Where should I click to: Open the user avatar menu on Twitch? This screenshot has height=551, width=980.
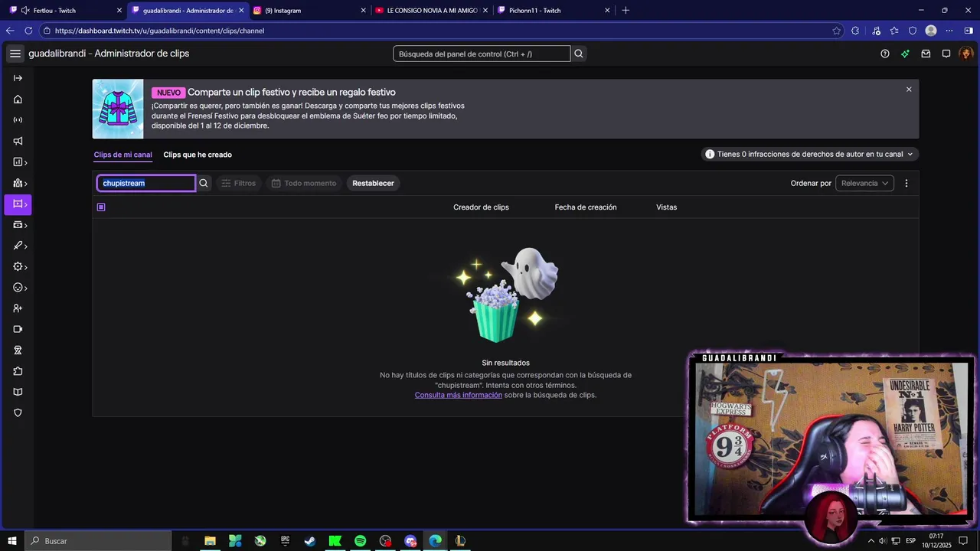966,54
